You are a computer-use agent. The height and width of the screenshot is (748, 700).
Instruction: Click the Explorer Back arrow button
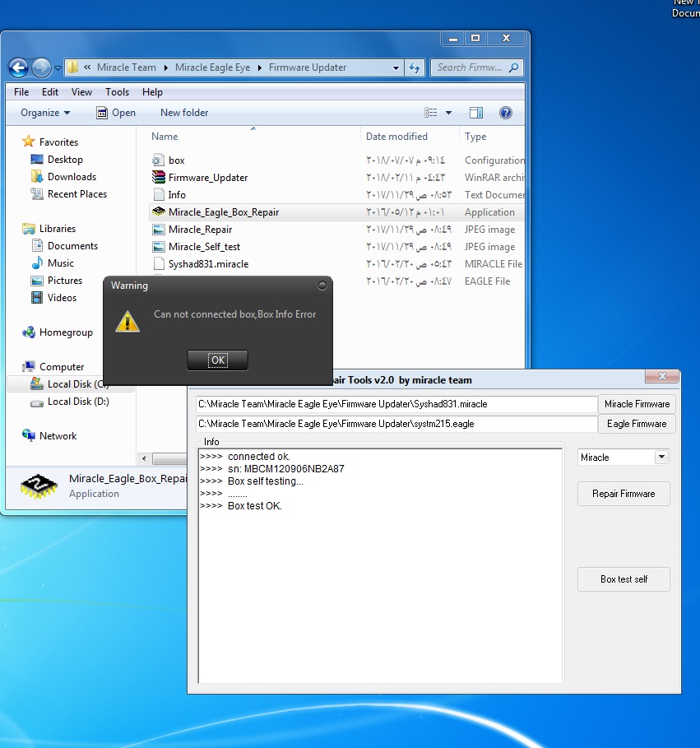click(19, 67)
